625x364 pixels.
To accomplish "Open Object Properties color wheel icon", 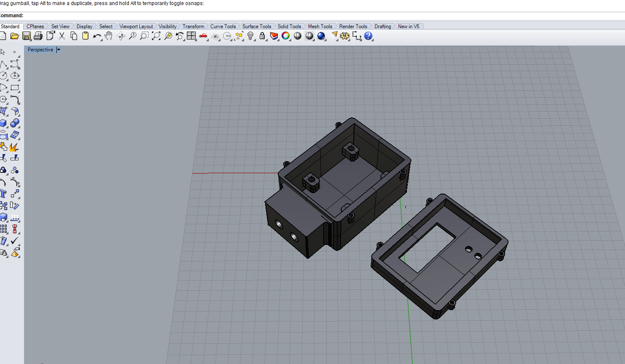I will click(286, 36).
